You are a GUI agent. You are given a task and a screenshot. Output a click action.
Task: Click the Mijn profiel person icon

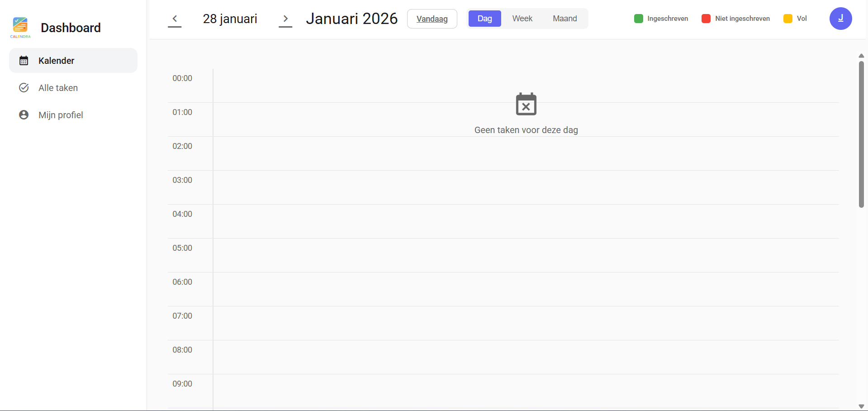[24, 115]
